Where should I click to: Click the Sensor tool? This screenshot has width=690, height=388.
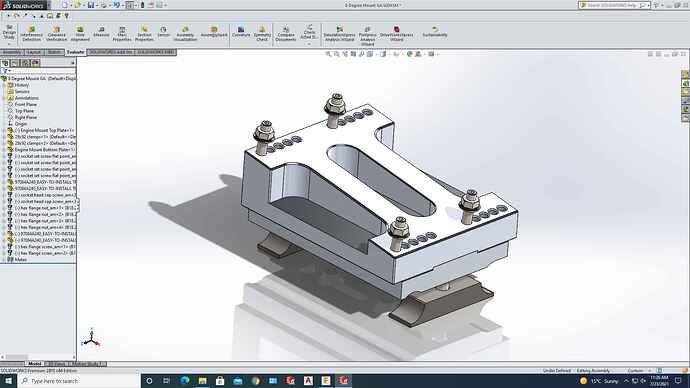tap(163, 32)
